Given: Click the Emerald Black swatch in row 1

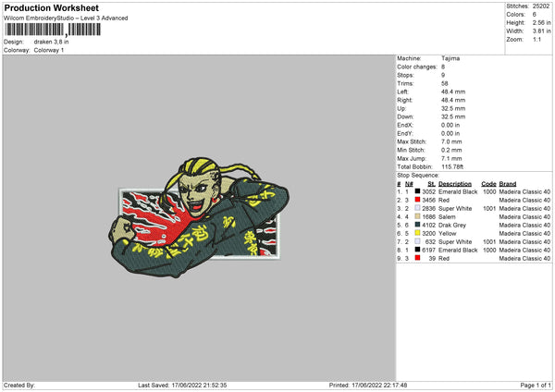Looking at the screenshot, I should pos(417,191).
